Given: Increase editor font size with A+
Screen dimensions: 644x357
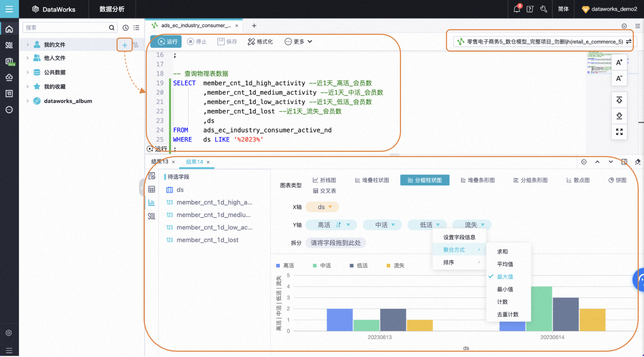Looking at the screenshot, I should (x=619, y=62).
